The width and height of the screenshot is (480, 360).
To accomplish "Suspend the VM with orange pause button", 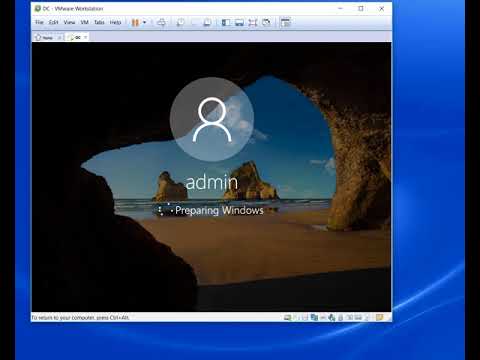I will (x=135, y=22).
